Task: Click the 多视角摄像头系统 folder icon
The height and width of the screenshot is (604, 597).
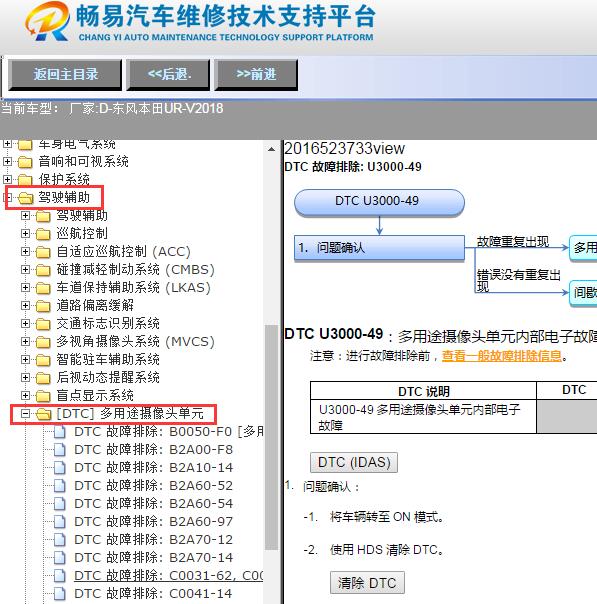Action: pyautogui.click(x=43, y=342)
